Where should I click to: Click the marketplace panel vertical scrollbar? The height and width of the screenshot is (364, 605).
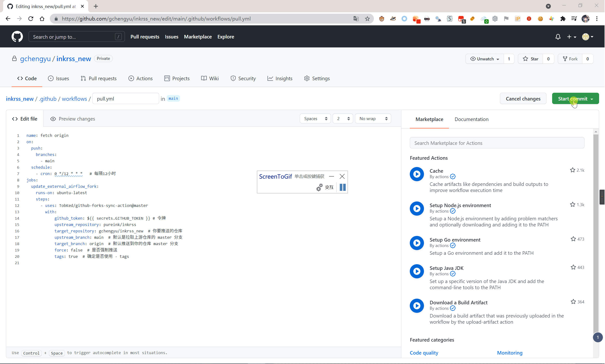[x=596, y=233]
